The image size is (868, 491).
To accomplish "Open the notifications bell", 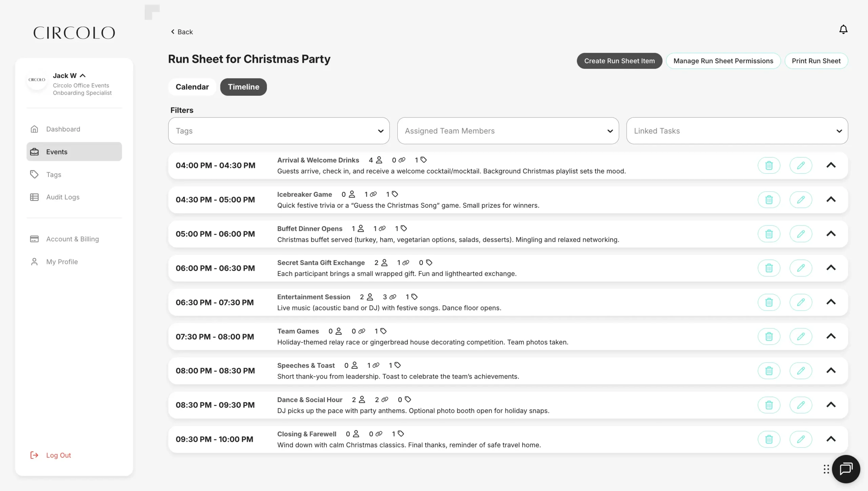I will (x=843, y=30).
